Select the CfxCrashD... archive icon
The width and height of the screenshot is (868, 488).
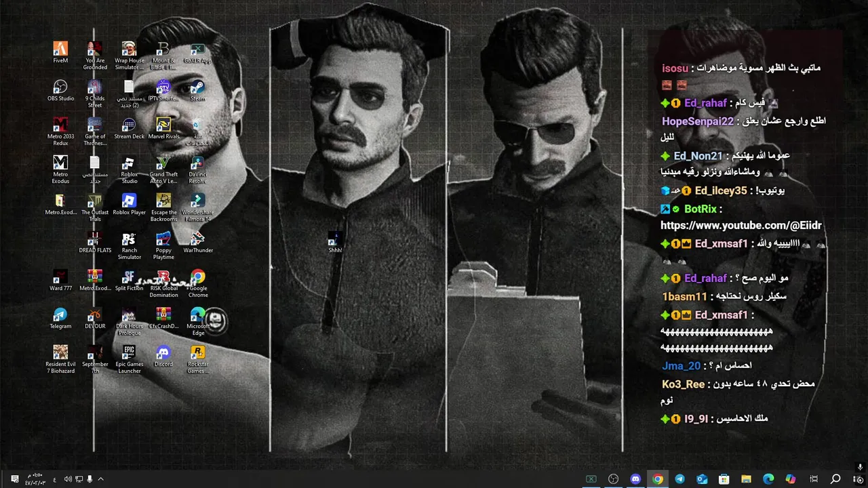click(163, 319)
